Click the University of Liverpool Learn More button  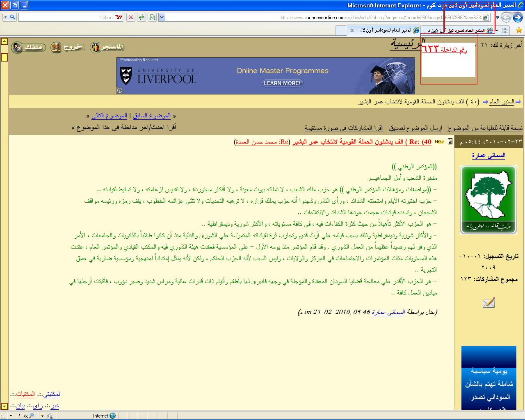click(x=282, y=83)
